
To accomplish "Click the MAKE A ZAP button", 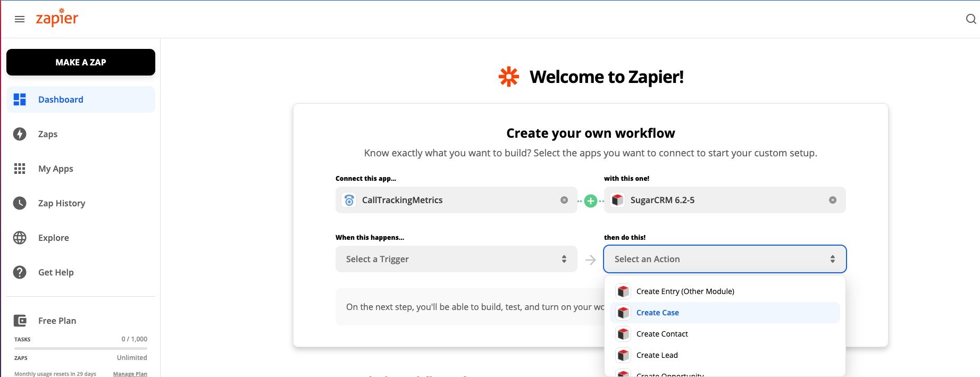I will (81, 62).
